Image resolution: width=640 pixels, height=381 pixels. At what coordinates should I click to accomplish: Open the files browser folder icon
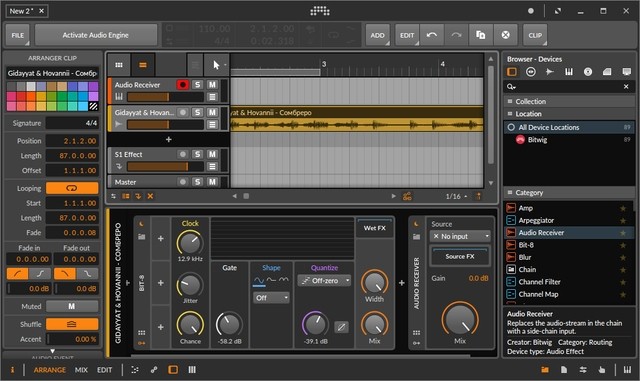(607, 72)
